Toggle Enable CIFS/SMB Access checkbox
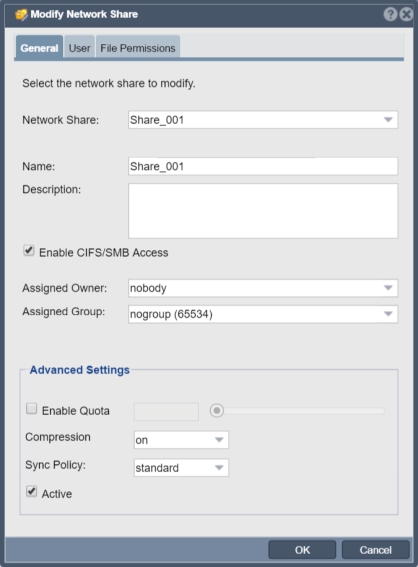This screenshot has height=567, width=418. pos(29,251)
